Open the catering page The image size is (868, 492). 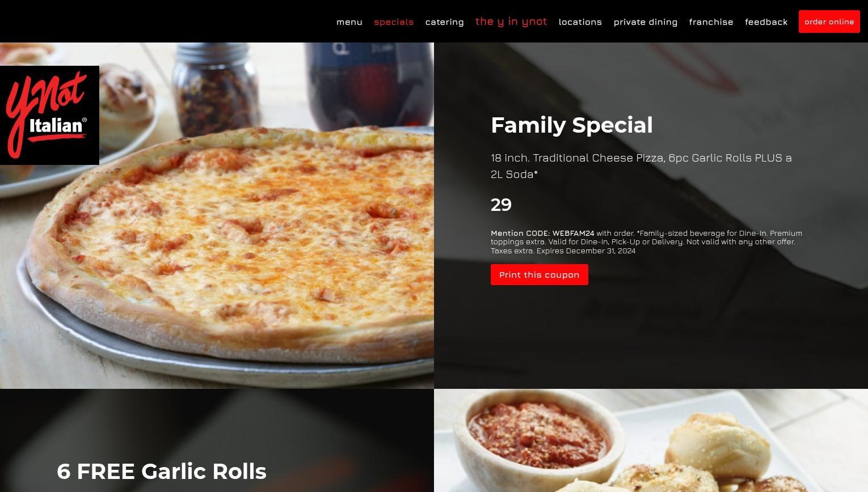coord(445,22)
